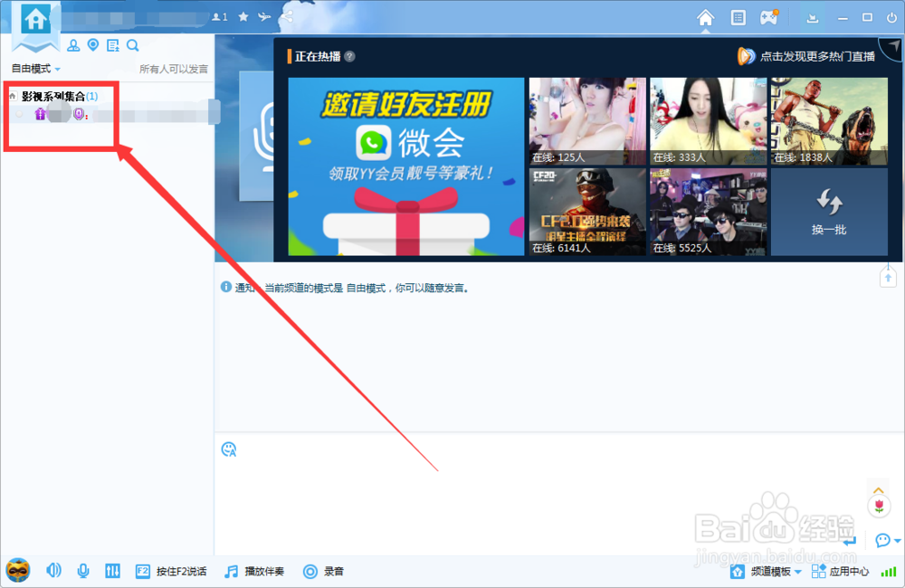This screenshot has width=905, height=588.
Task: Open the game controller icon
Action: [768, 18]
